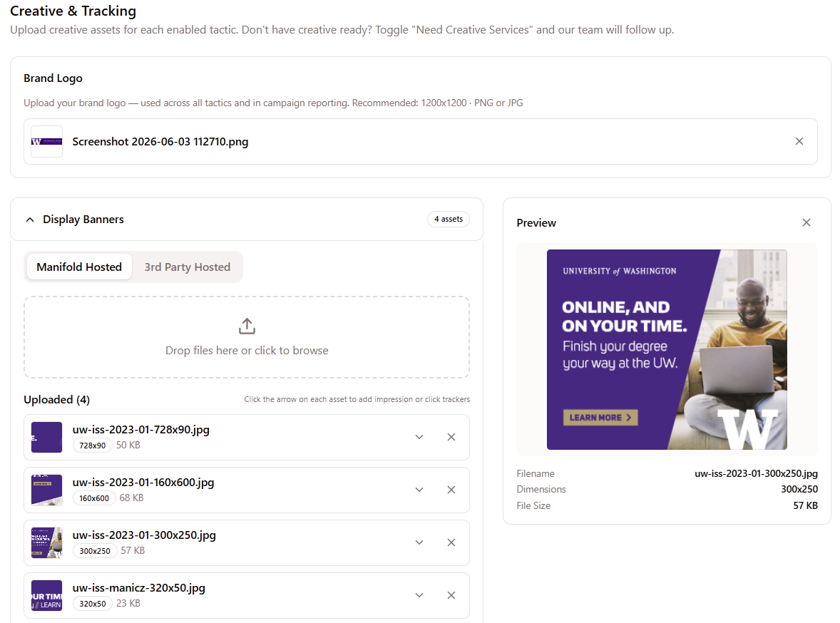This screenshot has height=623, width=840.
Task: Click the banner preview image
Action: 667,349
